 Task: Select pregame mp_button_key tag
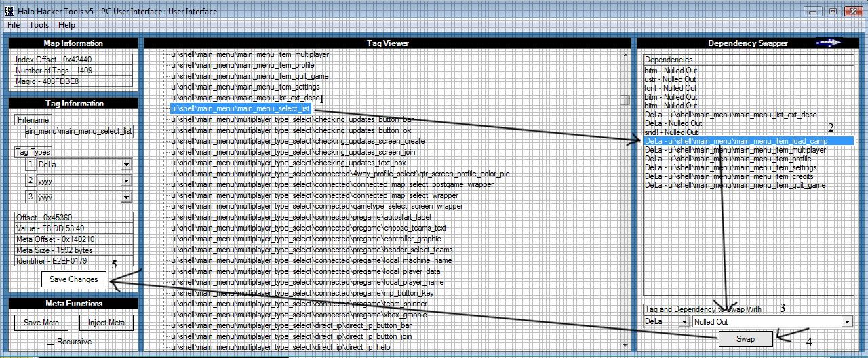pyautogui.click(x=302, y=293)
